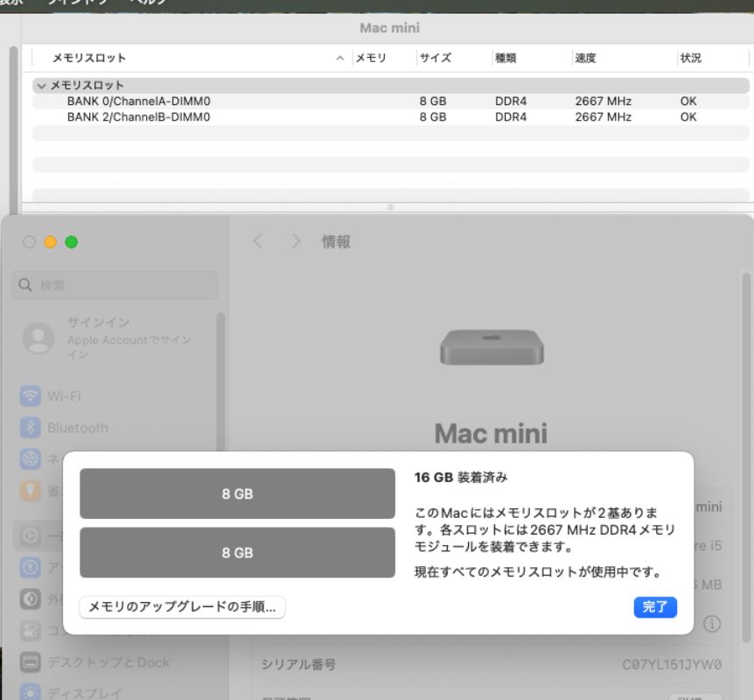The height and width of the screenshot is (700, 754).
Task: Open ディスプレイ in sidebar
Action: 85,693
